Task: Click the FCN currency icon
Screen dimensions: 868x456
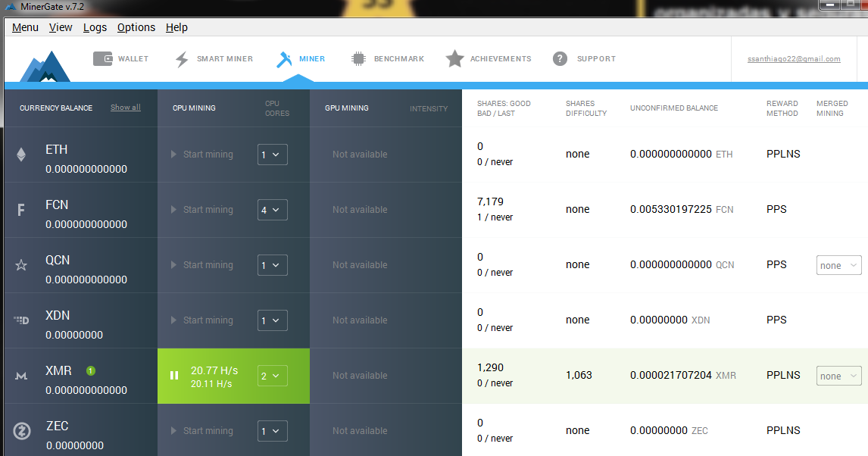Action: (21, 210)
